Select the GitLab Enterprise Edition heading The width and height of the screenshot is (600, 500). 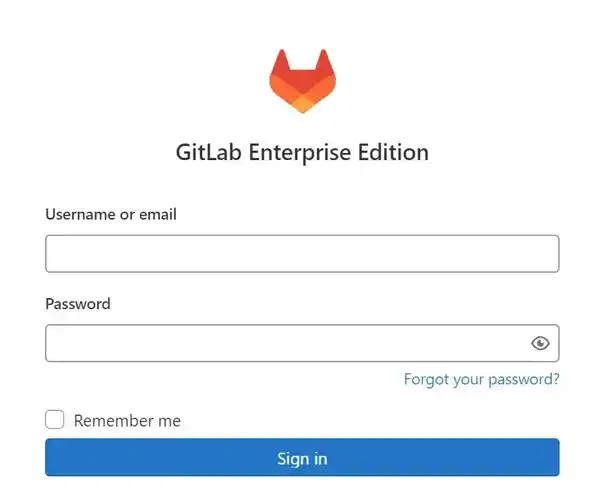[302, 152]
